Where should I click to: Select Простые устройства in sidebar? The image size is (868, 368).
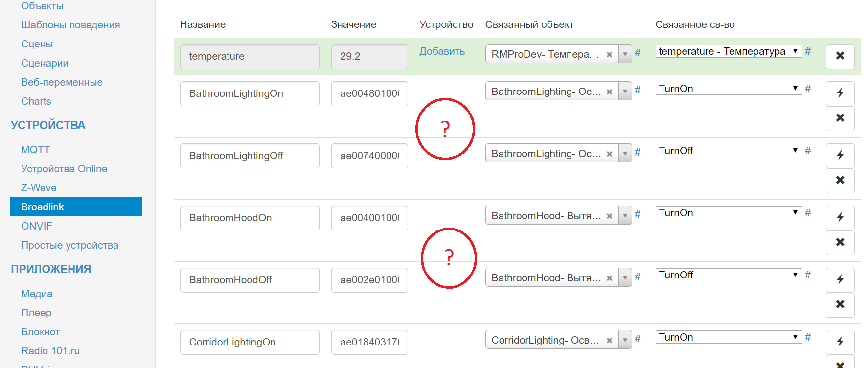69,245
